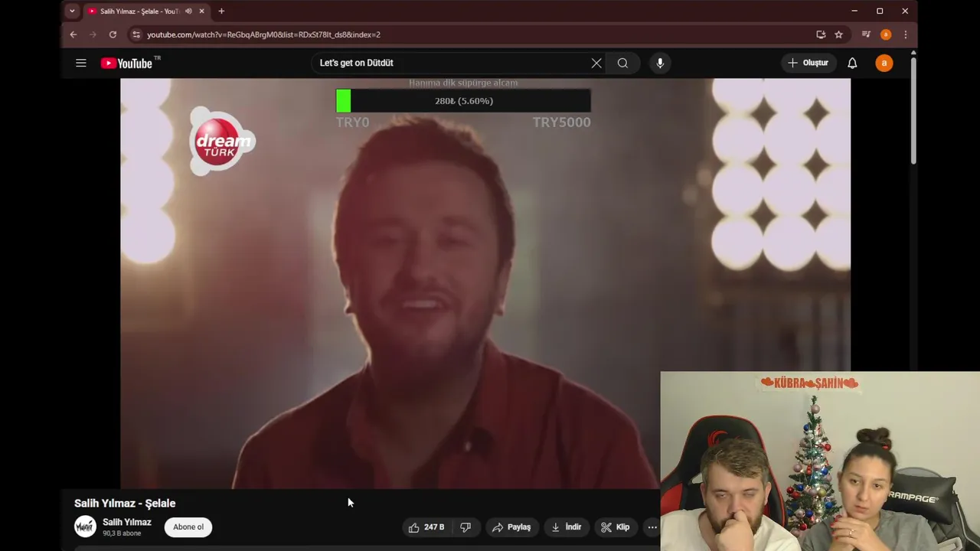
Task: Click the Oluştur create button
Action: [808, 63]
